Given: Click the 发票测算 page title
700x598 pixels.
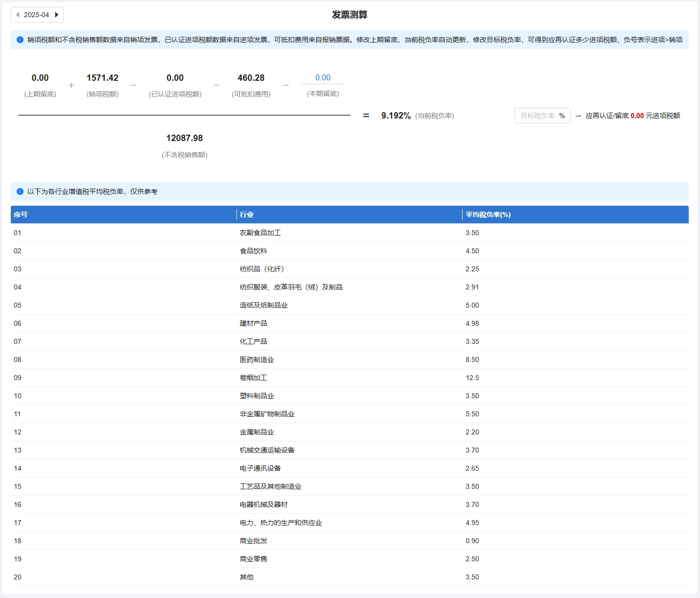Looking at the screenshot, I should 350,15.
